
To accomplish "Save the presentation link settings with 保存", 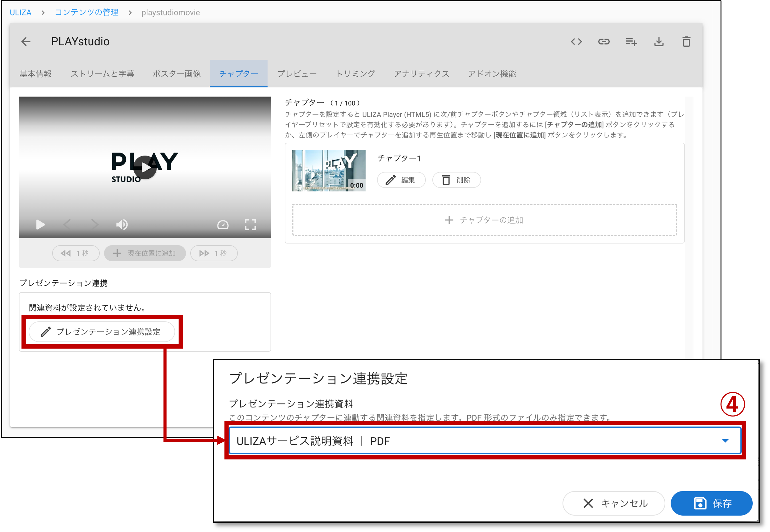I will click(x=712, y=503).
